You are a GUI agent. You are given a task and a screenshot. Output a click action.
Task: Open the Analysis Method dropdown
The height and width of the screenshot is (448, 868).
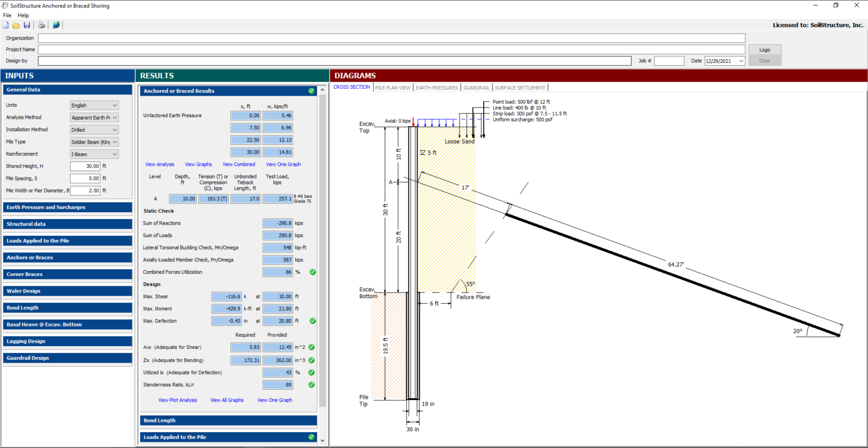[x=94, y=118]
